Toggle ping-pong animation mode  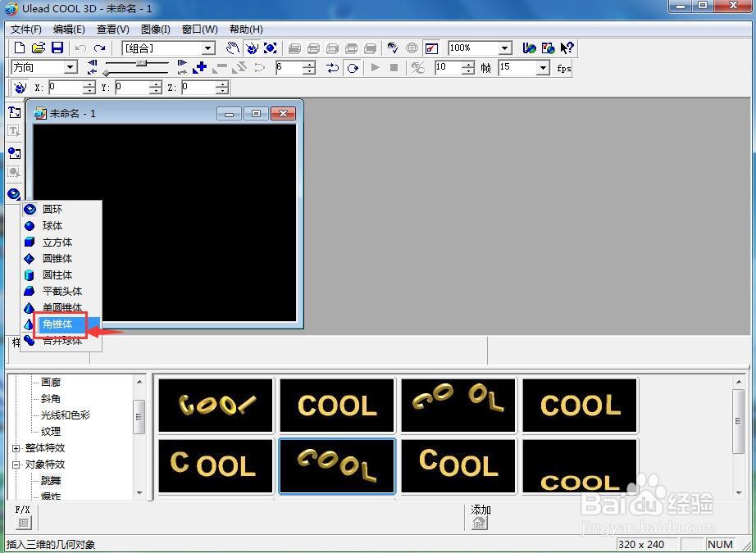pyautogui.click(x=332, y=67)
